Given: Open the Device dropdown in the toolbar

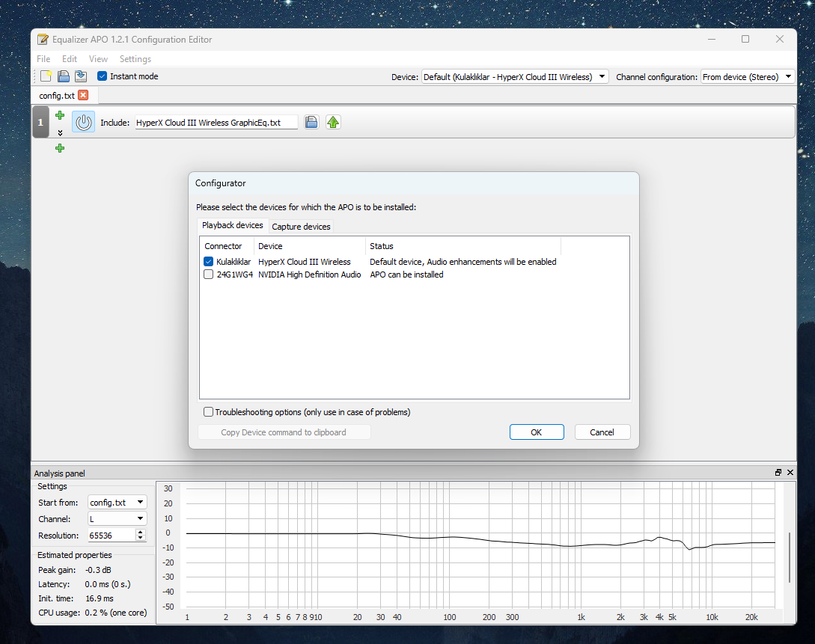Looking at the screenshot, I should pyautogui.click(x=515, y=77).
